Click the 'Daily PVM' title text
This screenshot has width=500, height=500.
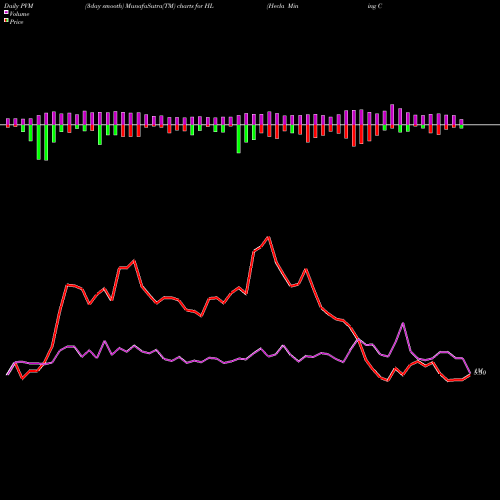[x=19, y=6]
